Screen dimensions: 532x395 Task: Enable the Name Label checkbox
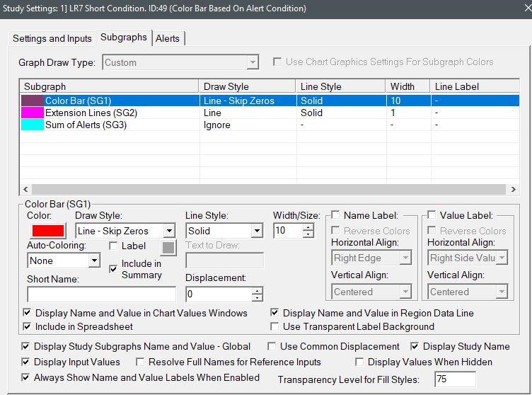point(335,215)
